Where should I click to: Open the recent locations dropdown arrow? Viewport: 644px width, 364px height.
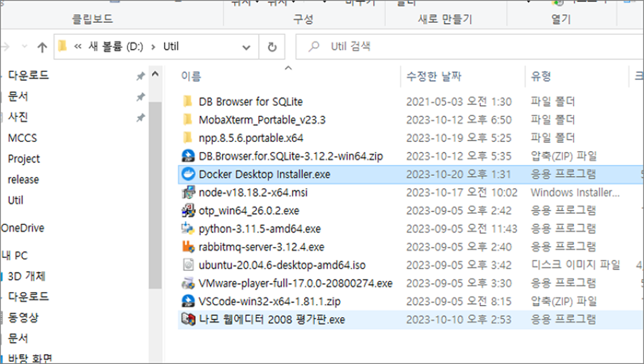[x=25, y=47]
